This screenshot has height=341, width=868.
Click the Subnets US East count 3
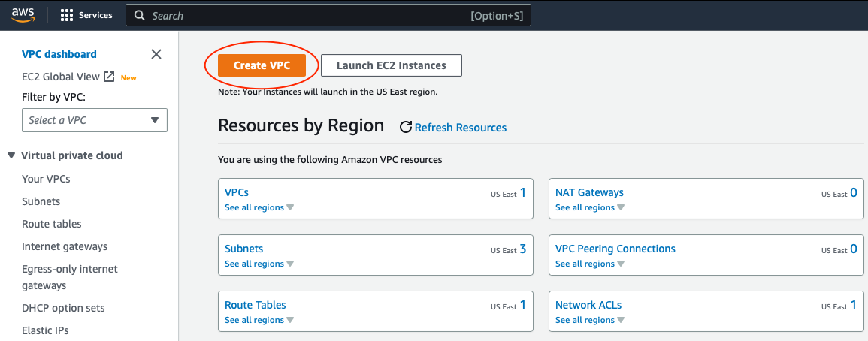522,249
